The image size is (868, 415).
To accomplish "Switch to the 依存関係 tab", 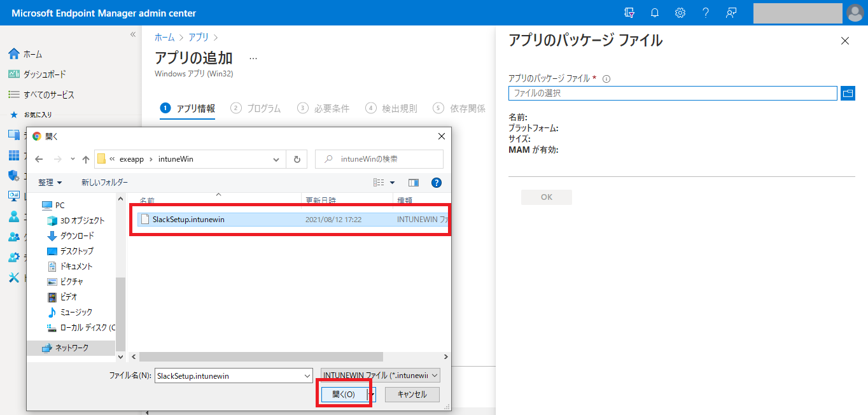I will pyautogui.click(x=459, y=108).
